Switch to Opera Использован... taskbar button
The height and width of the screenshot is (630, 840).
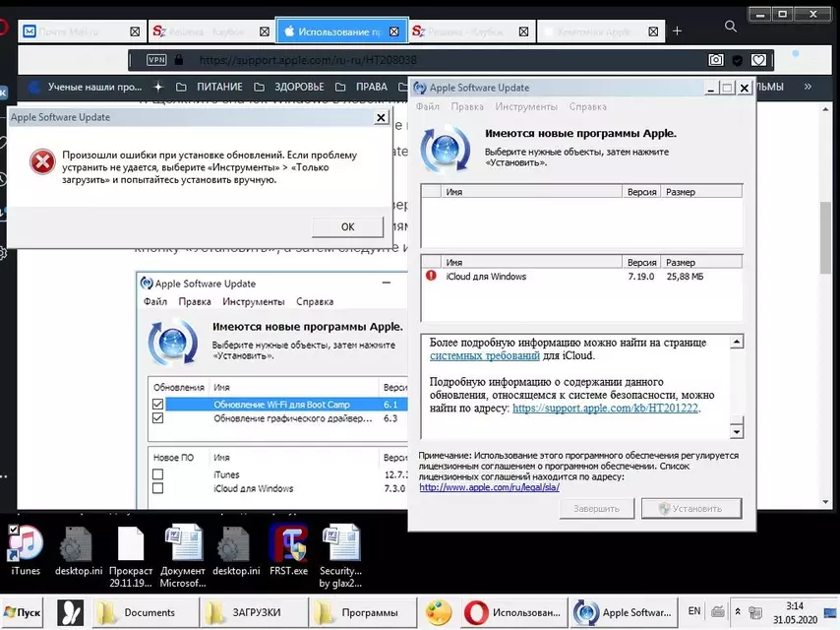513,613
